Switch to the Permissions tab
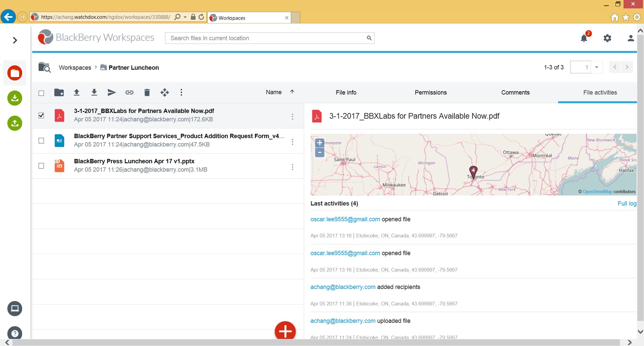 pos(431,93)
